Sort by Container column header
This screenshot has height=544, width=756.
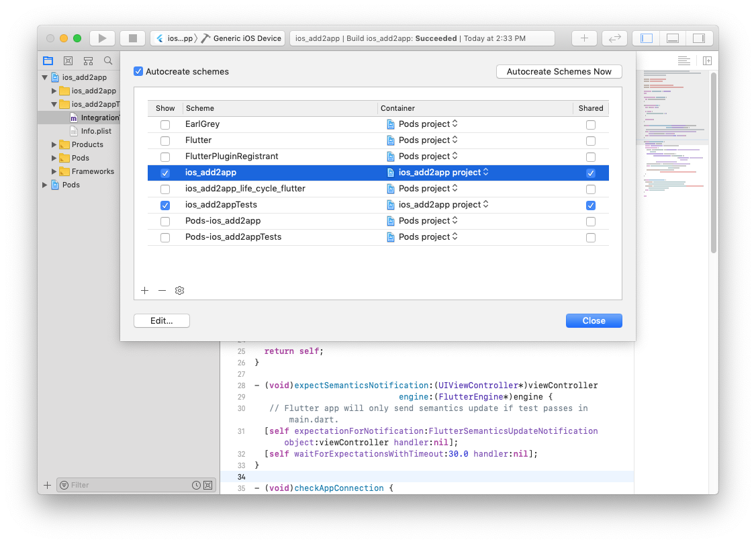coord(475,108)
